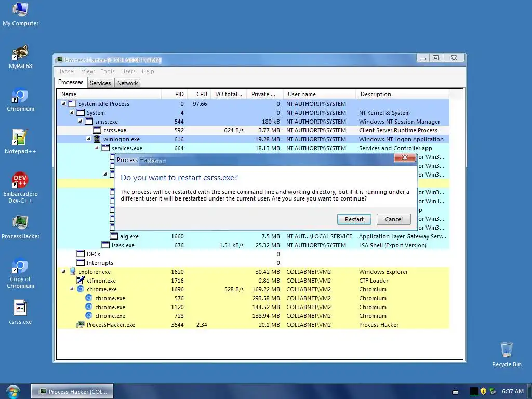Select the csrss.exe file on desktop
532x399 pixels.
coord(20,312)
